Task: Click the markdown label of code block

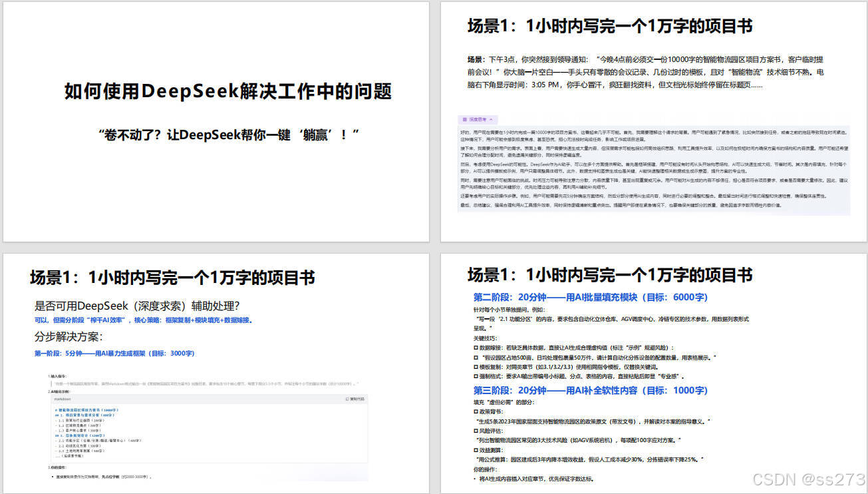Action: [x=63, y=399]
